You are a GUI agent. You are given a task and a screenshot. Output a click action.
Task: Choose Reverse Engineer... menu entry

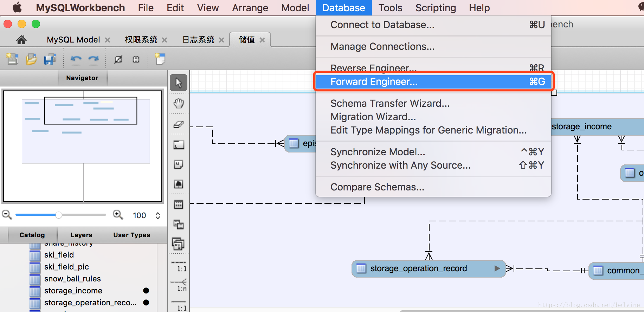click(433, 68)
